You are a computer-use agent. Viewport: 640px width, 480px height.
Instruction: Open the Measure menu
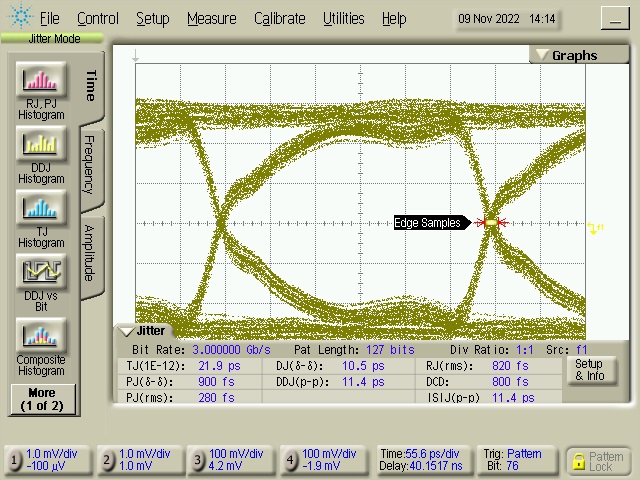211,18
